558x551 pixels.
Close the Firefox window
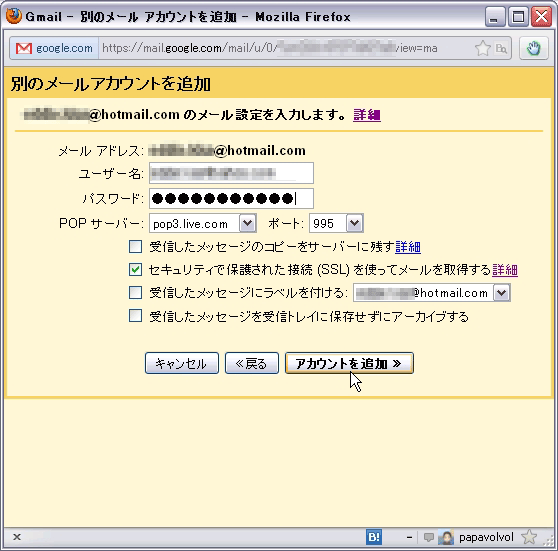pyautogui.click(x=541, y=17)
